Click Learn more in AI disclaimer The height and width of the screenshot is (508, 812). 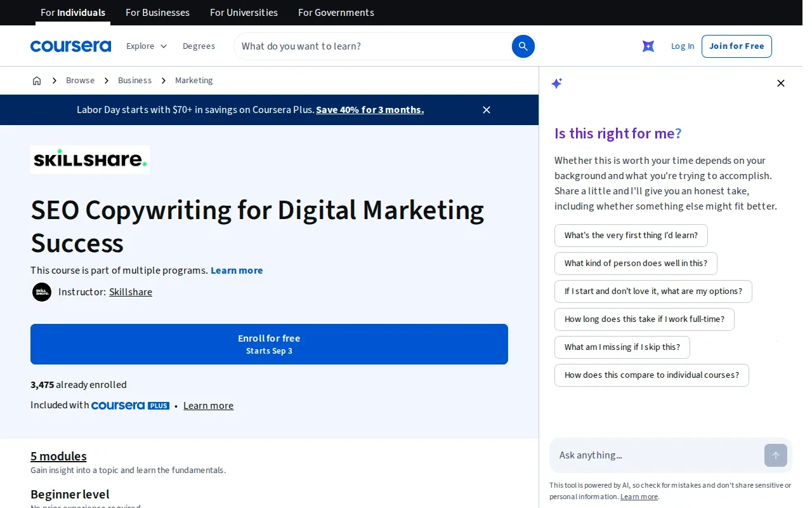coord(639,497)
